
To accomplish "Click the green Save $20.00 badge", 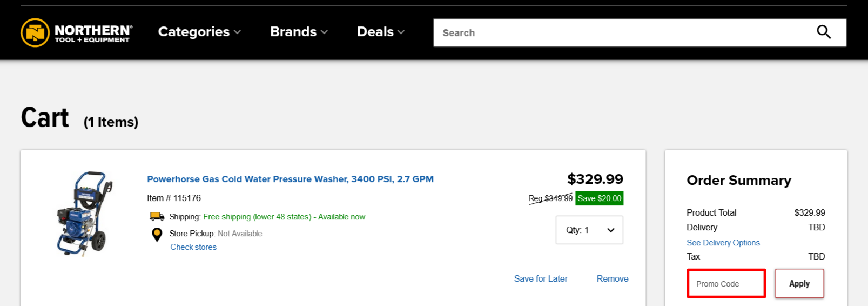I will click(599, 198).
